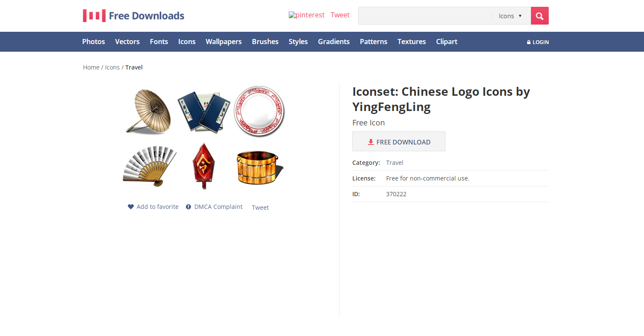Click the Chinese umbrella icon image

148,111
